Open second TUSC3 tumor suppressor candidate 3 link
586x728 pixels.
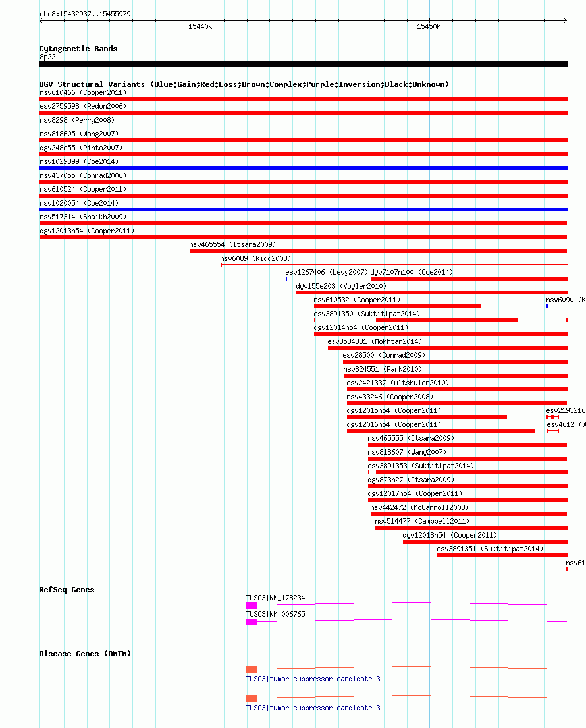313,708
